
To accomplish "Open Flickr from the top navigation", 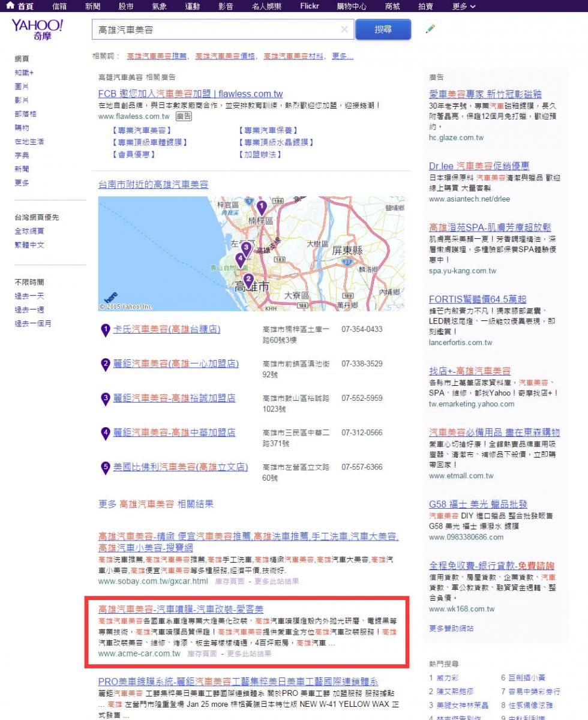I will click(310, 6).
